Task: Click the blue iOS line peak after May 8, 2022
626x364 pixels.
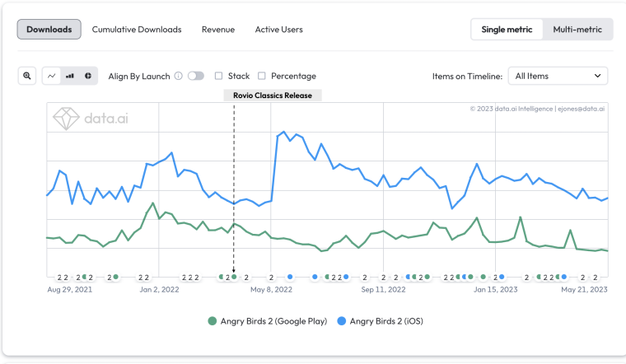Action: pos(283,131)
